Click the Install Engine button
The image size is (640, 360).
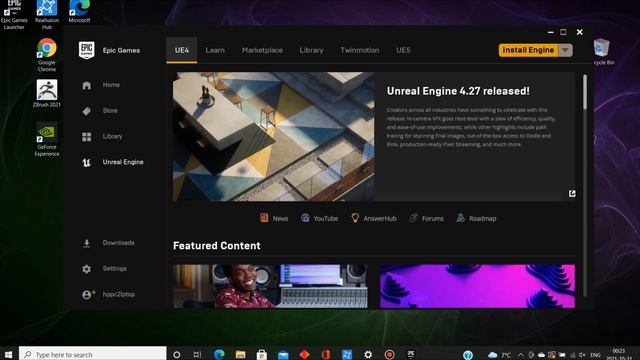(x=528, y=50)
